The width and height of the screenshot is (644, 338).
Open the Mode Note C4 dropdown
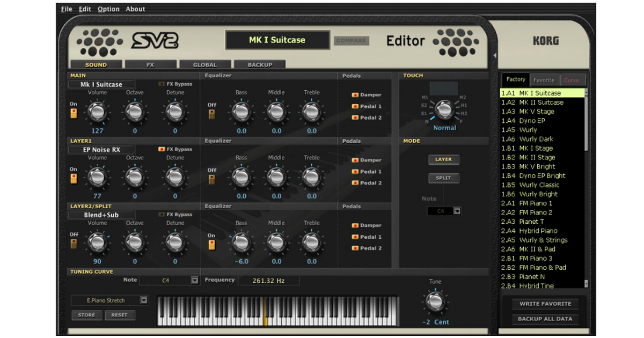coord(457,211)
